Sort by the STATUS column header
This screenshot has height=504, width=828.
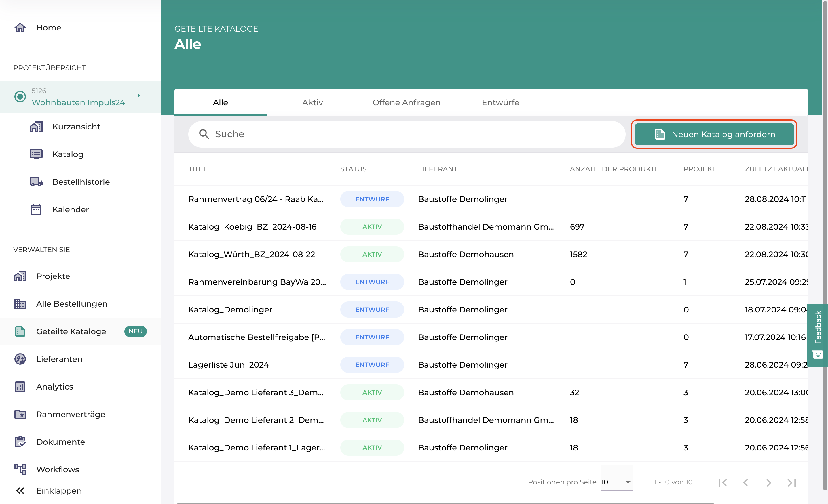(x=353, y=169)
